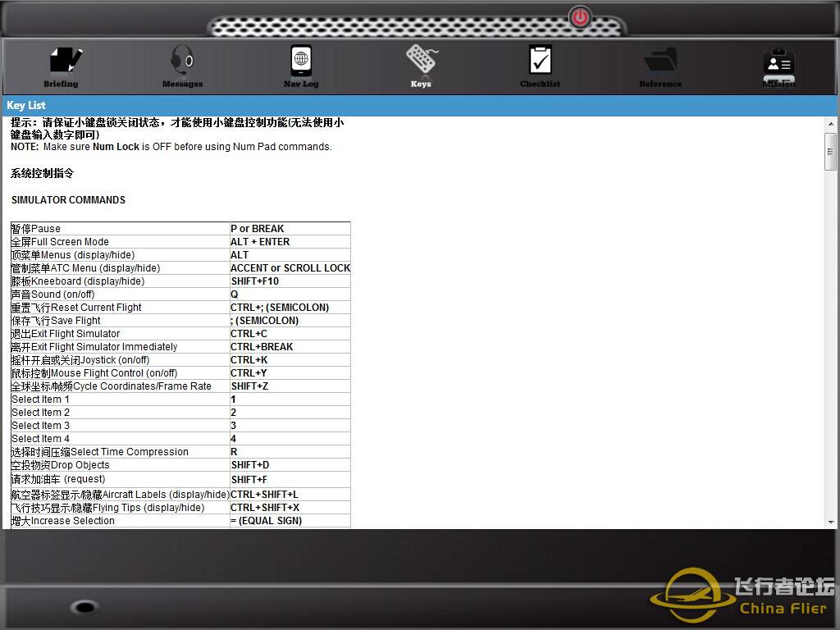This screenshot has width=840, height=630.
Task: Click the CTRL+SHIFT+L cell
Action: click(290, 495)
